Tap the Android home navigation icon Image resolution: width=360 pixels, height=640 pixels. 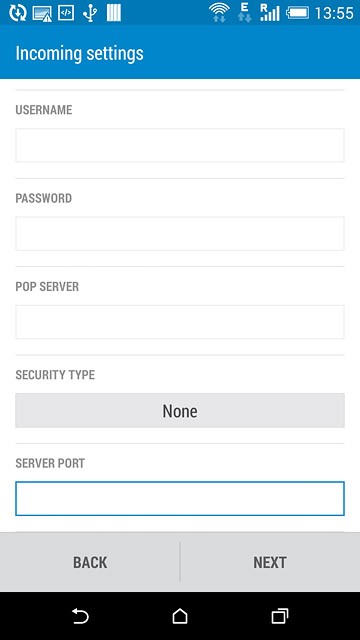(x=180, y=616)
